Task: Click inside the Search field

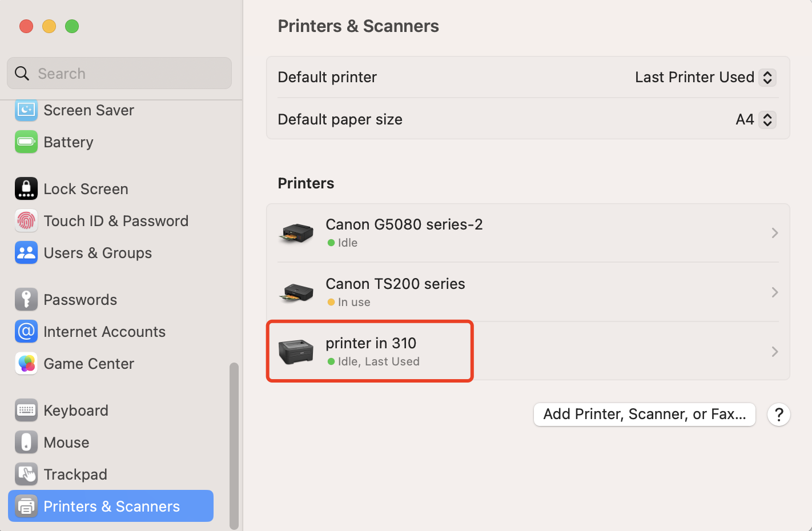Action: 119,73
